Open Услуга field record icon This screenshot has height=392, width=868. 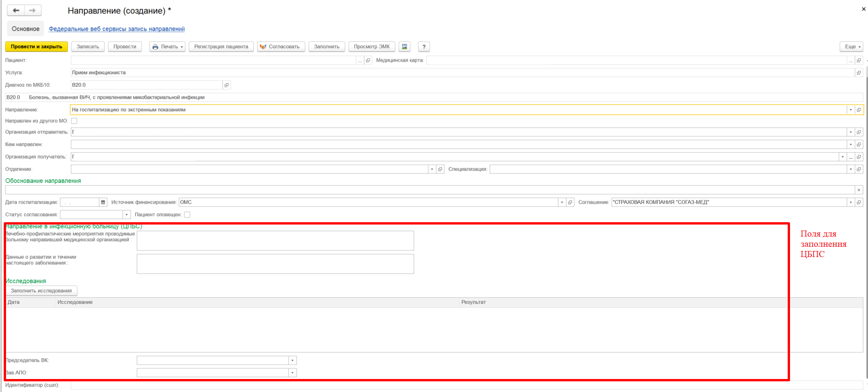tap(859, 73)
